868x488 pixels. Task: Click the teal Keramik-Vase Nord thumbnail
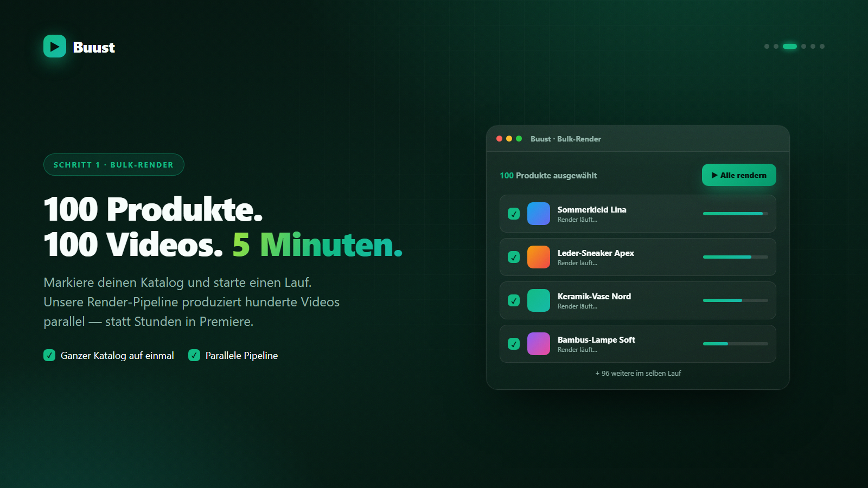click(x=539, y=300)
